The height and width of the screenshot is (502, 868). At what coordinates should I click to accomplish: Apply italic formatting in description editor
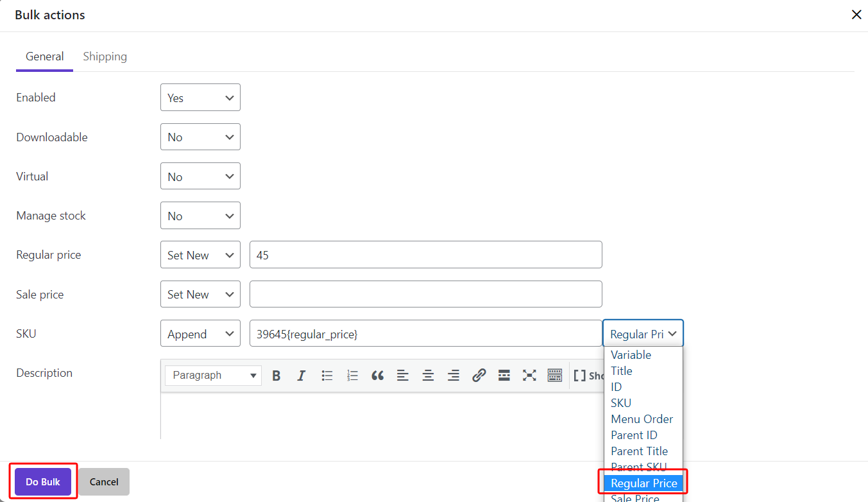[302, 376]
